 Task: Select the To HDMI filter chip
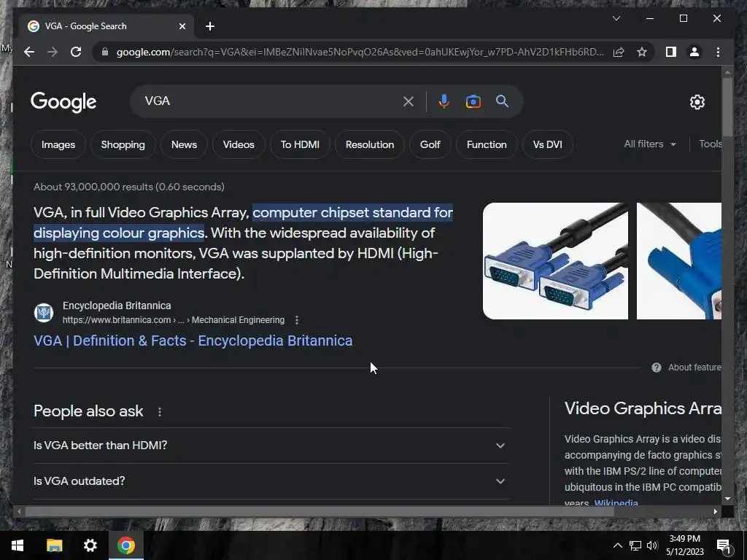pos(300,144)
